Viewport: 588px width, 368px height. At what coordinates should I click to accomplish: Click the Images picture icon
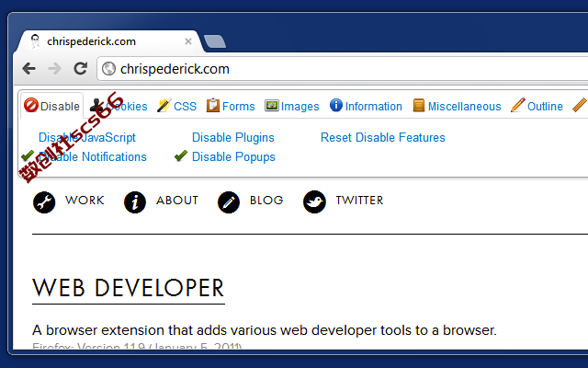272,106
